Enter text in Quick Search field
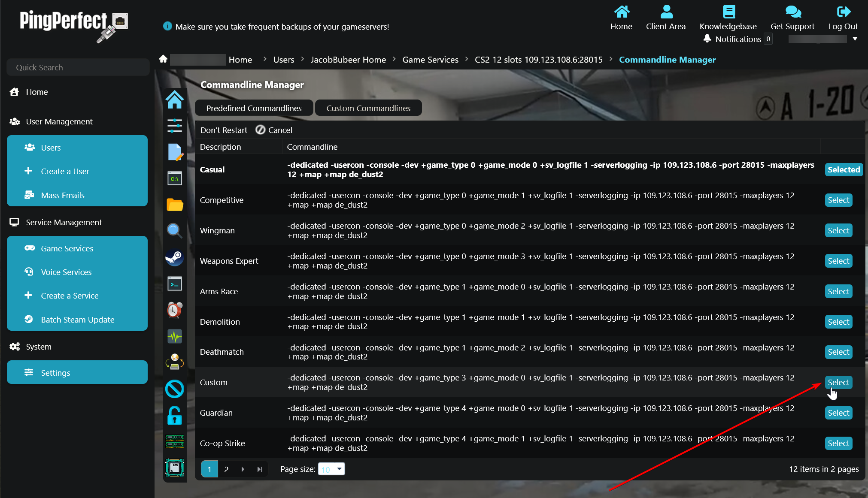This screenshot has width=868, height=498. pyautogui.click(x=78, y=67)
